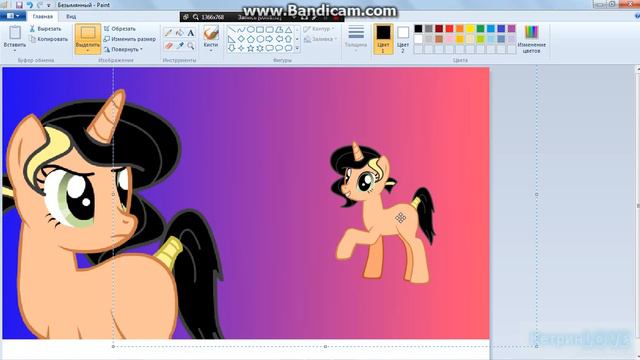Switch to the Главная (Home) tab
Screen dimensions: 640x360
pos(43,17)
